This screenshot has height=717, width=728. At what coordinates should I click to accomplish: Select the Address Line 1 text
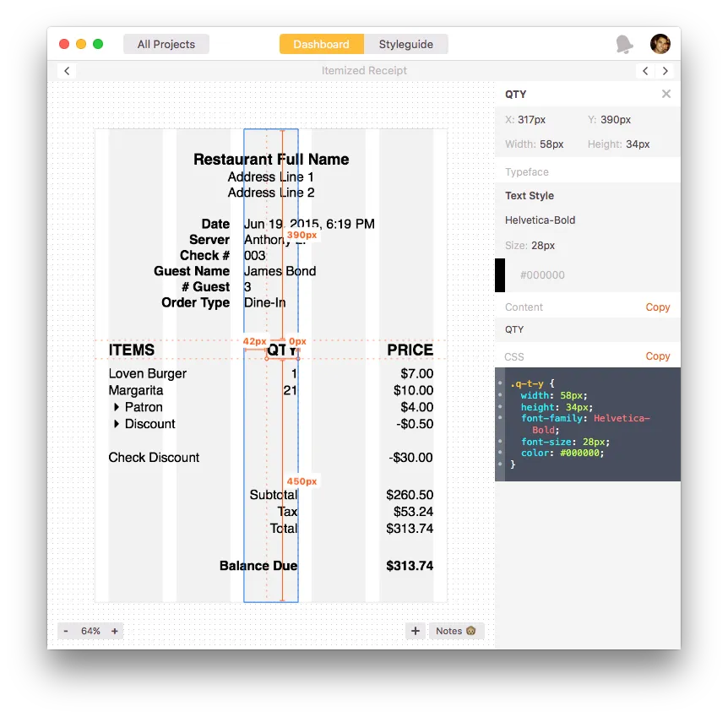(271, 177)
